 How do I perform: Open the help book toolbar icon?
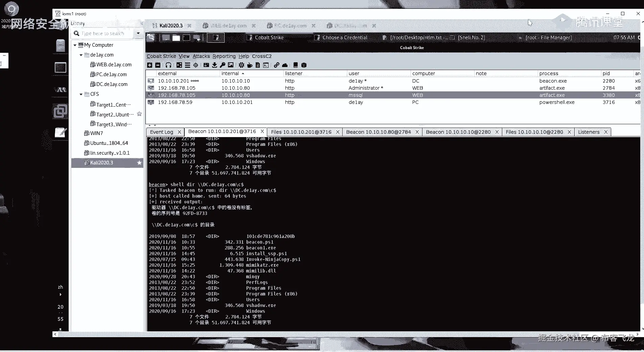point(296,65)
